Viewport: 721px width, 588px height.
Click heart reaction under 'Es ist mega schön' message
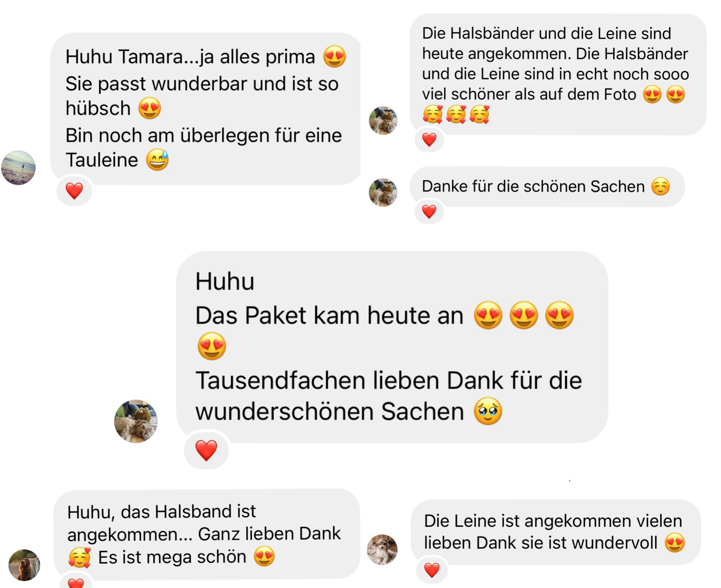click(76, 581)
